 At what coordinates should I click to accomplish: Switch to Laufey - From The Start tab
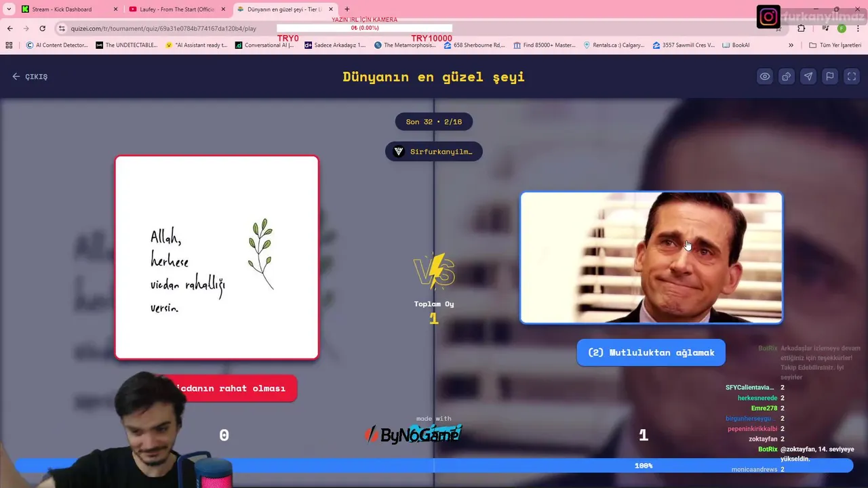pos(176,9)
